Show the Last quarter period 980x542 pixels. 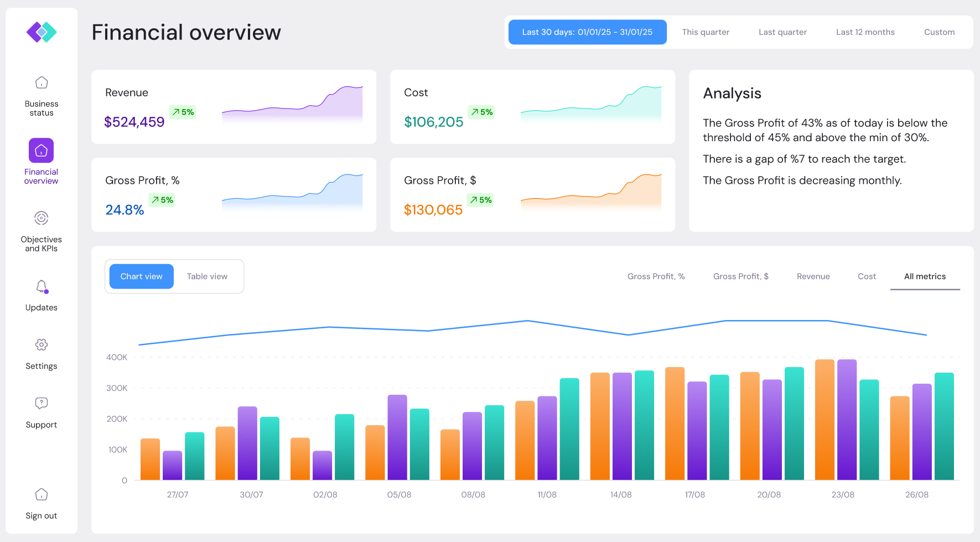782,32
